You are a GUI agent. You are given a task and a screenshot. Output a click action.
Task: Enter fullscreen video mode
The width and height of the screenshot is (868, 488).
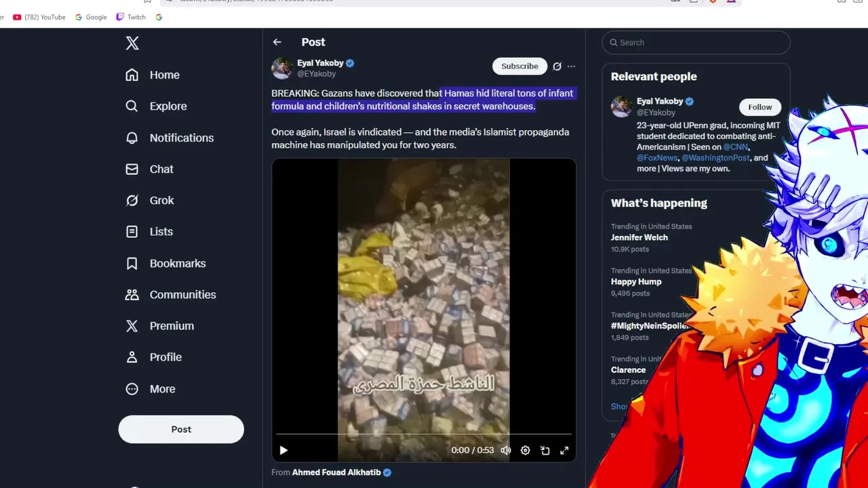tap(564, 450)
